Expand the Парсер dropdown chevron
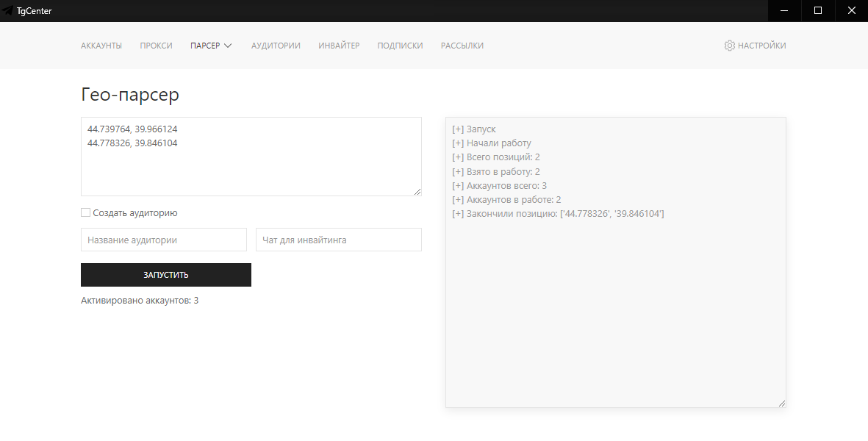 [228, 46]
